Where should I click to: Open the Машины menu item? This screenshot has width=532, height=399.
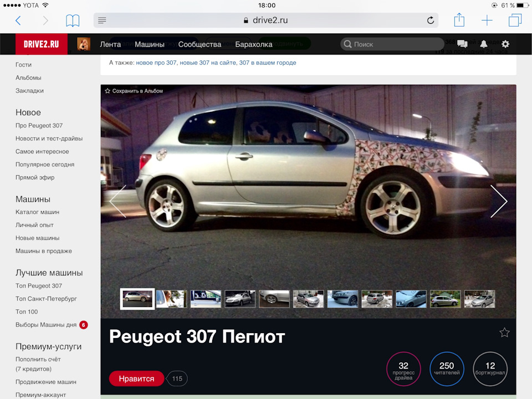pos(150,44)
